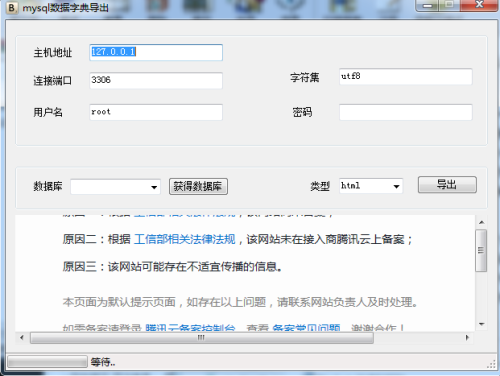This screenshot has width=500, height=376.
Task: Click the 获得数据库 button
Action: (198, 186)
